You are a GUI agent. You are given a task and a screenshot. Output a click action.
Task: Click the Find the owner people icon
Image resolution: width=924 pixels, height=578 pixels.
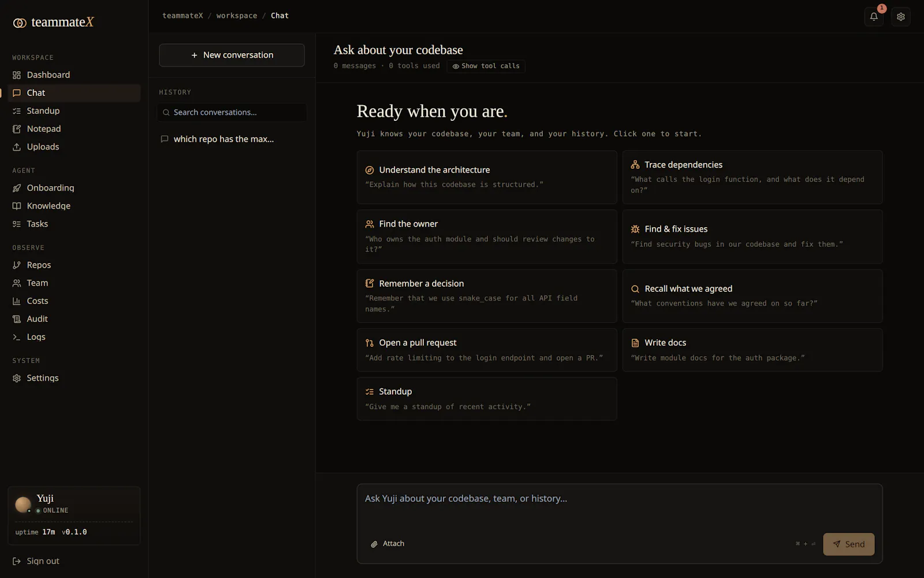click(370, 224)
